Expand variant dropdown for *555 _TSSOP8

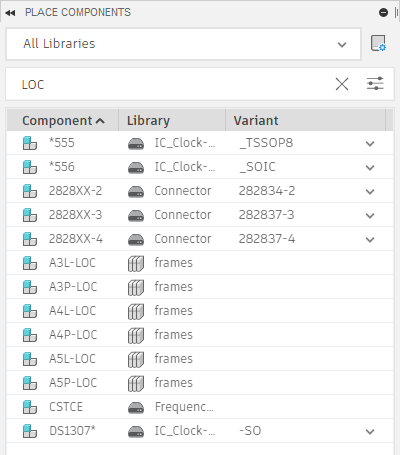tap(370, 144)
